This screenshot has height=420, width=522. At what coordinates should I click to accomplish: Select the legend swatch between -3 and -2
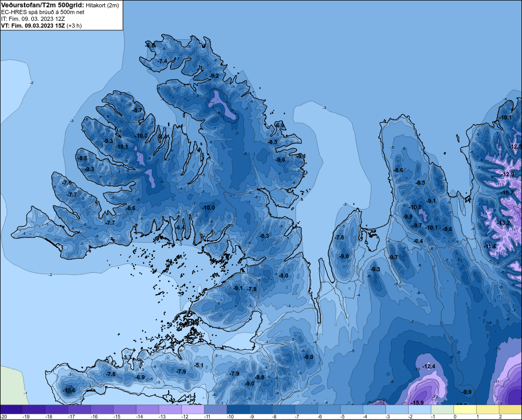pos(397,409)
